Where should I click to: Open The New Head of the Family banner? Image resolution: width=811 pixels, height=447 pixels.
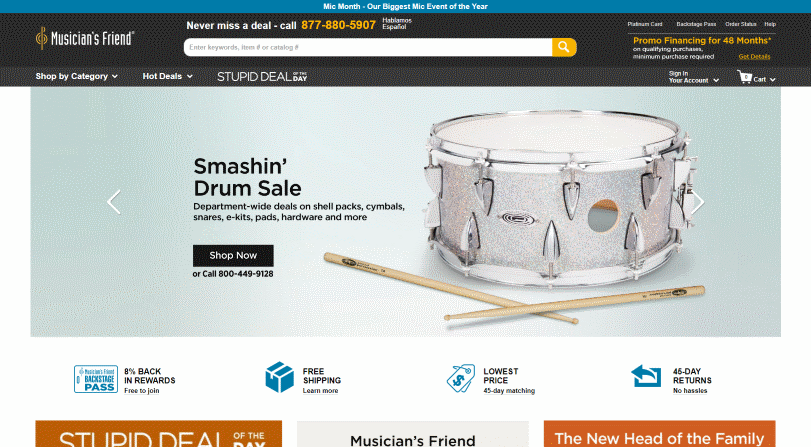click(659, 434)
